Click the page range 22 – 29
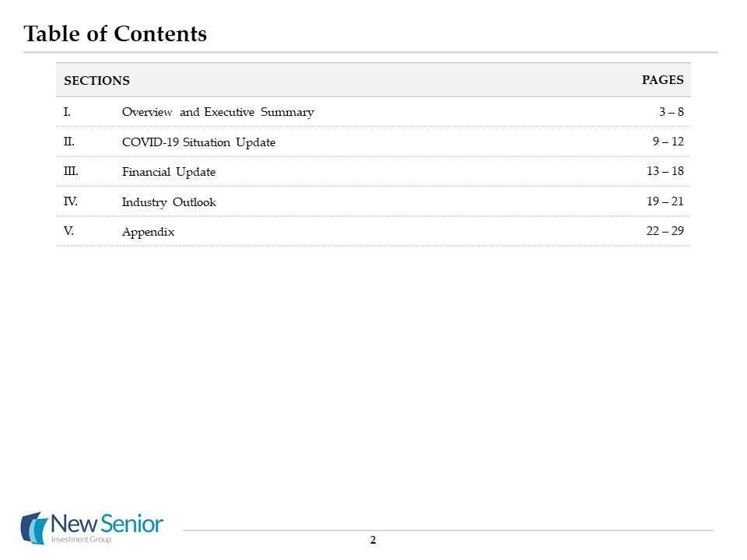This screenshot has width=747, height=560. (665, 232)
